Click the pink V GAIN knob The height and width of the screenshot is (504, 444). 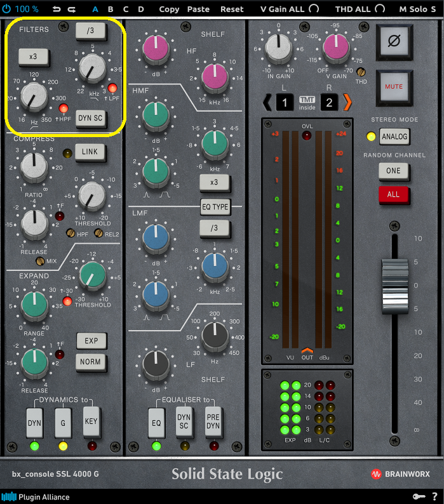[x=336, y=47]
